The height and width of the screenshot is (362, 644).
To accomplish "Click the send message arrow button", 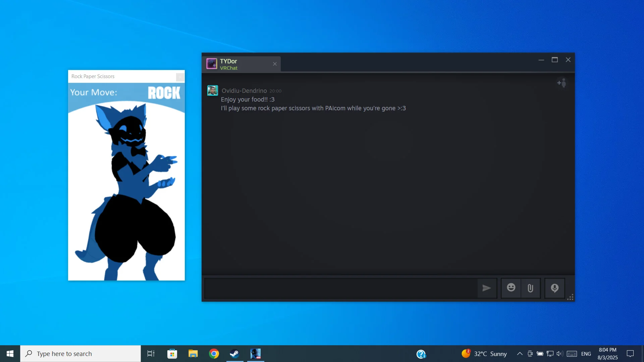I will tap(486, 288).
